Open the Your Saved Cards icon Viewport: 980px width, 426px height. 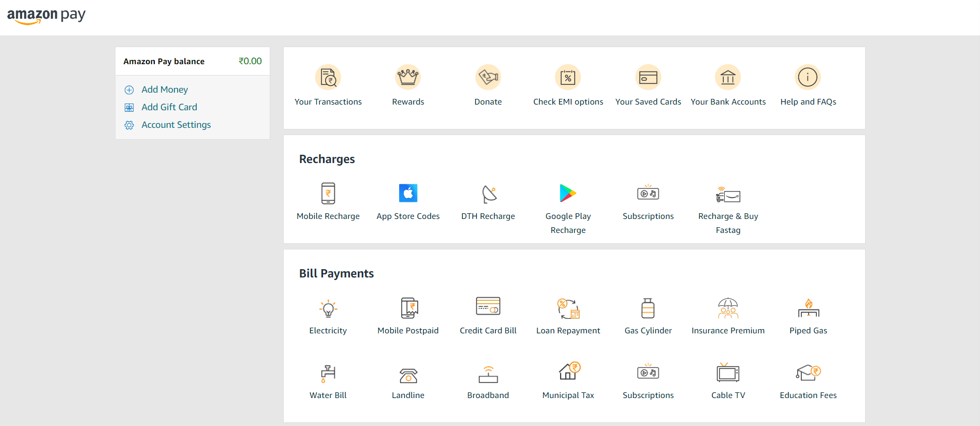pyautogui.click(x=648, y=77)
